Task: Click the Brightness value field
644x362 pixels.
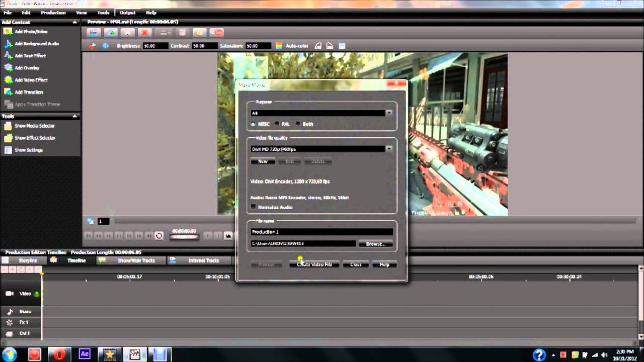Action: click(155, 46)
